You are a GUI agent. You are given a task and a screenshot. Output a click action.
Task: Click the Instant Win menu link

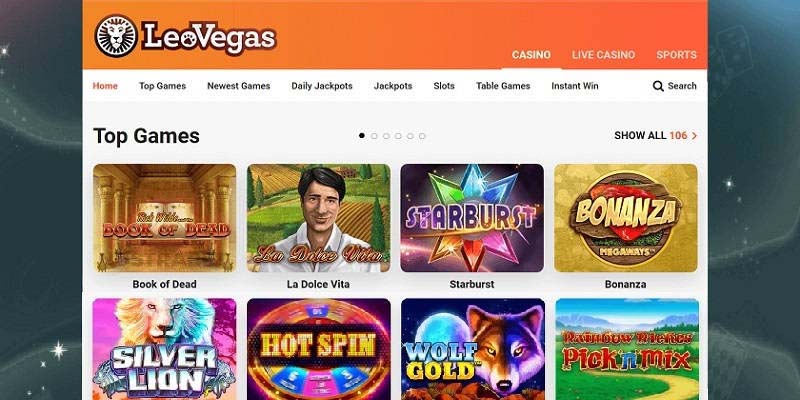(x=574, y=86)
